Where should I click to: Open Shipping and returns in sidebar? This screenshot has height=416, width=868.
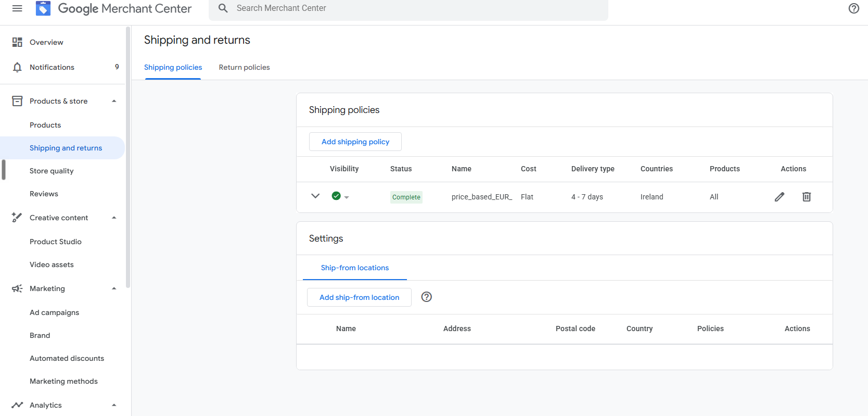coord(62,148)
